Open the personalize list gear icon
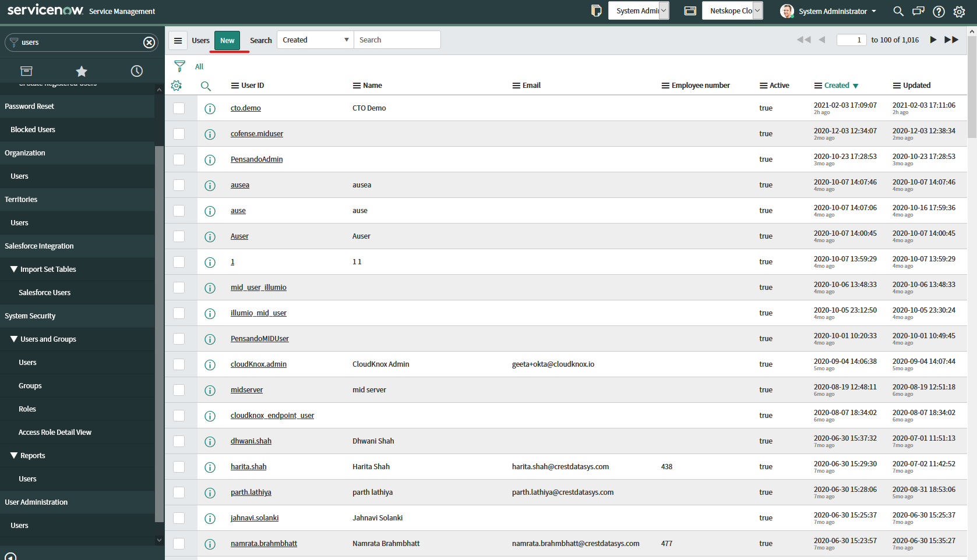This screenshot has height=560, width=977. pos(177,86)
